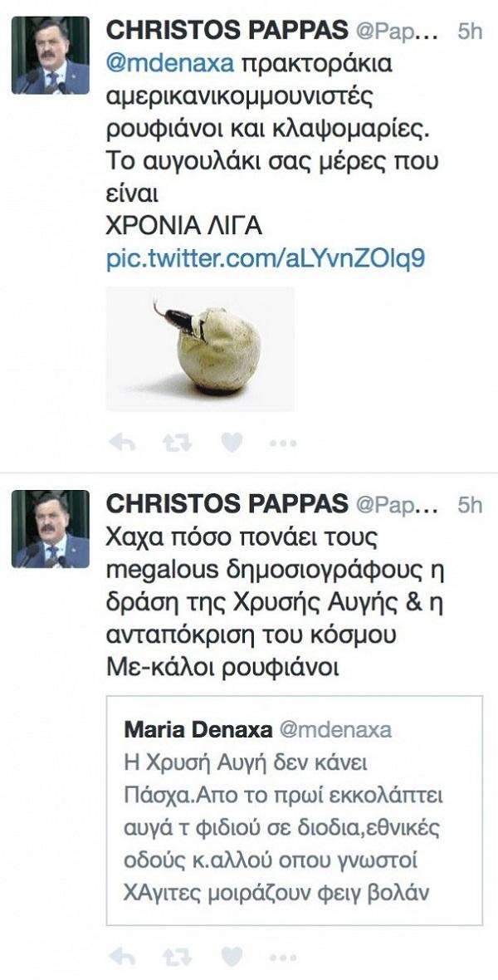Reply to the first tweet
Image resolution: width=498 pixels, height=980 pixels.
(x=121, y=443)
